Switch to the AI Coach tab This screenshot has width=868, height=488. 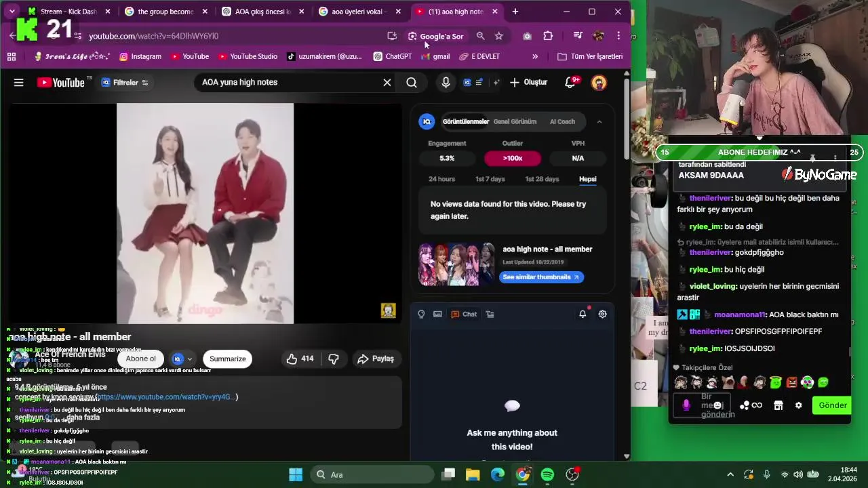click(562, 121)
